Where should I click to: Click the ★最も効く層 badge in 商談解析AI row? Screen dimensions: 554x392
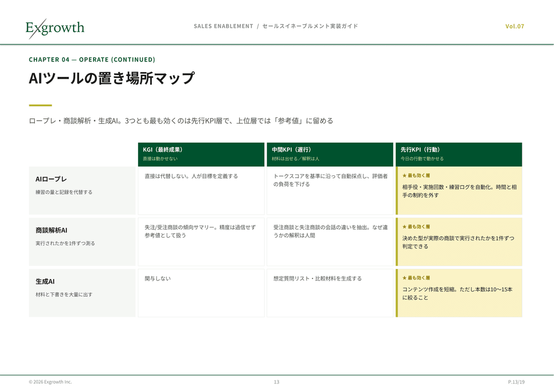416,226
